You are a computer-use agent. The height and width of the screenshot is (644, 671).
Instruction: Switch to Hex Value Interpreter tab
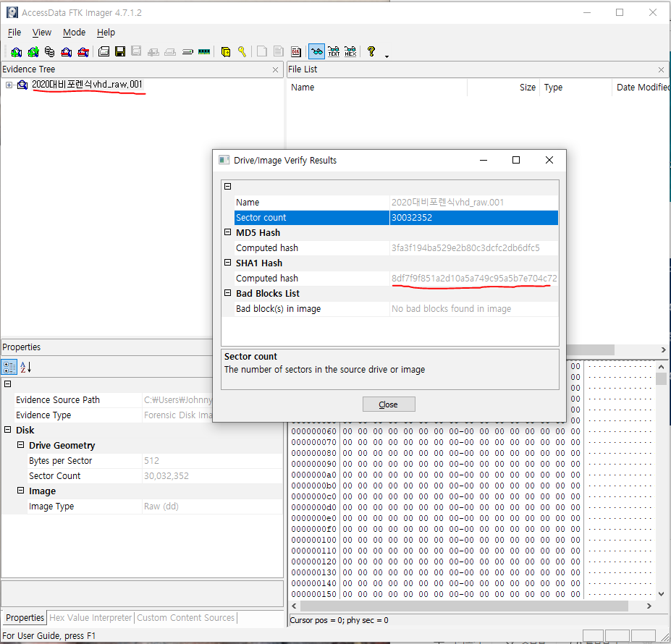[x=90, y=618]
